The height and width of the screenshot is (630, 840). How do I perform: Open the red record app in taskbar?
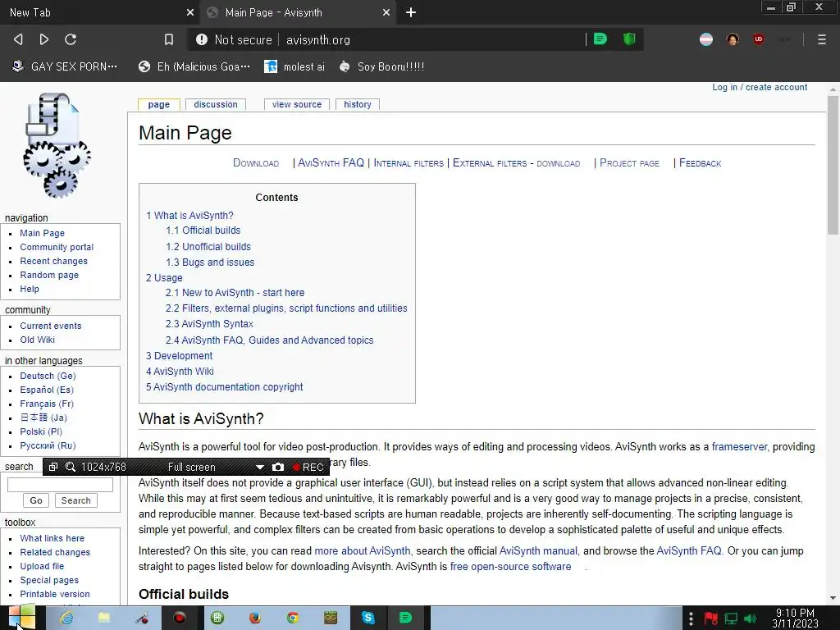[x=179, y=618]
